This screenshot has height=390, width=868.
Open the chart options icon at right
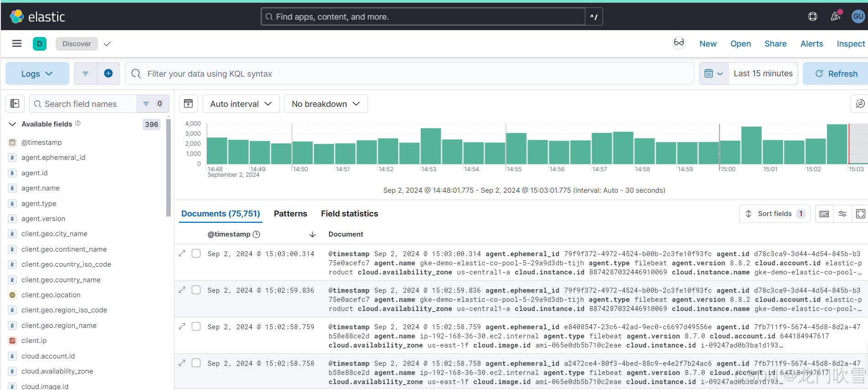pyautogui.click(x=860, y=104)
